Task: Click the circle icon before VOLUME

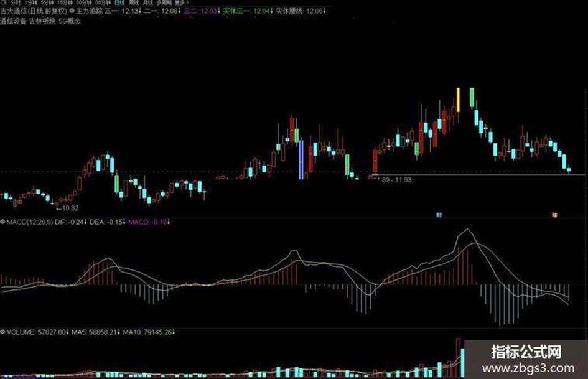Action: tap(2, 332)
